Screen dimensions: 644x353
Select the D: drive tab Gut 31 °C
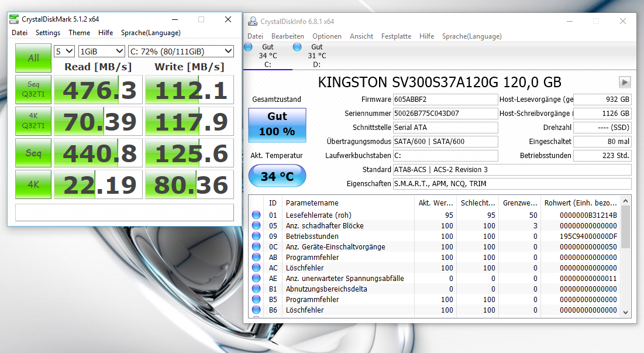click(x=316, y=56)
